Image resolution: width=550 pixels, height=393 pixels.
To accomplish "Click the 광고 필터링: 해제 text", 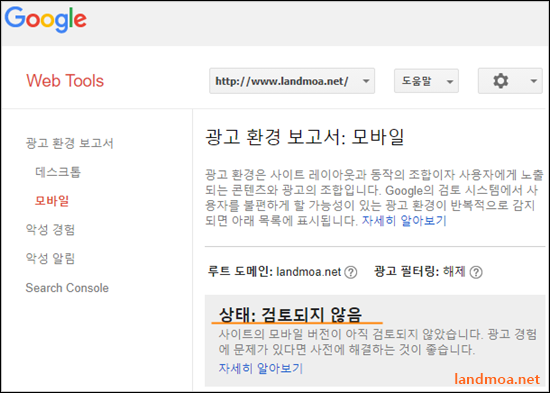I will (x=420, y=272).
